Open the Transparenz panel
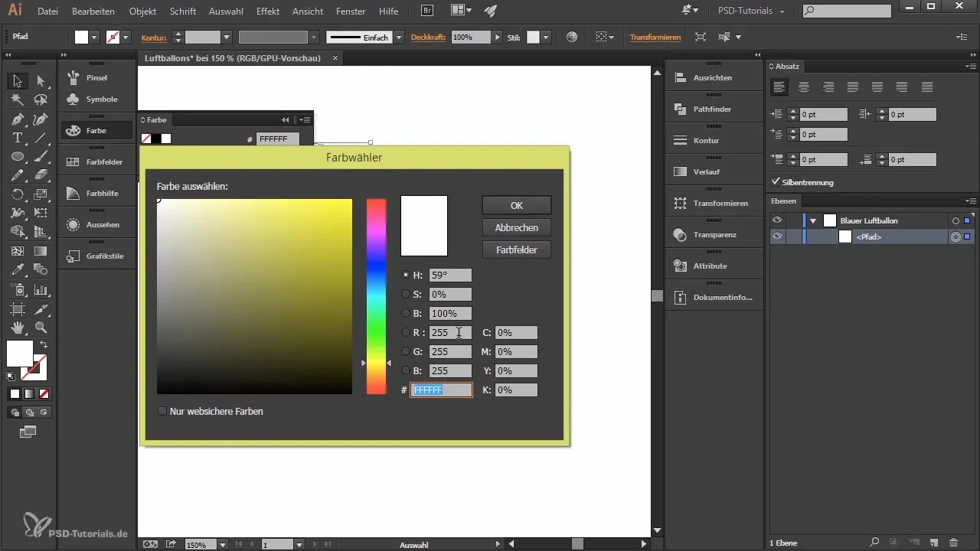The width and height of the screenshot is (980, 551). 712,234
